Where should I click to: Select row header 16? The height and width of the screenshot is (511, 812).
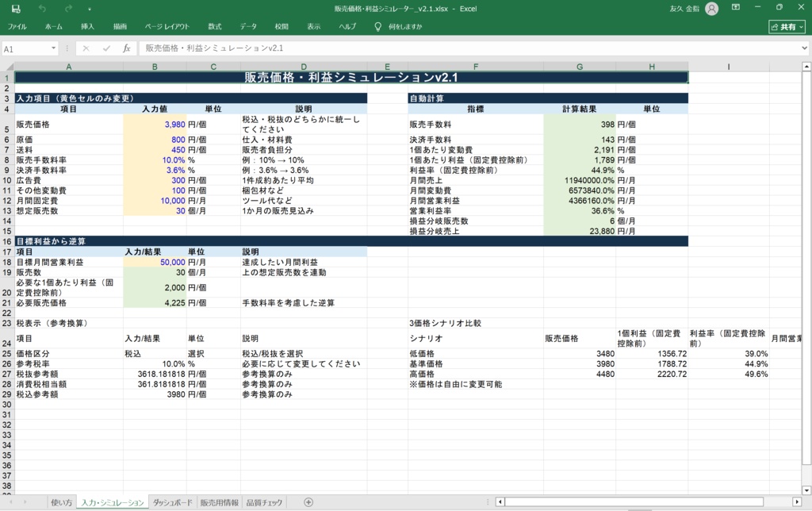pos(6,241)
